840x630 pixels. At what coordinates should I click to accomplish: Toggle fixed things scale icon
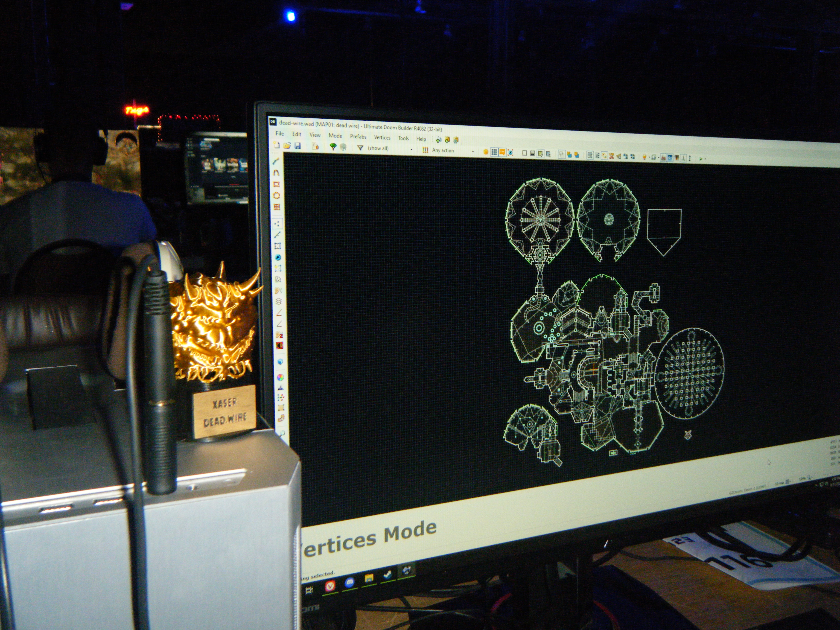(x=510, y=153)
